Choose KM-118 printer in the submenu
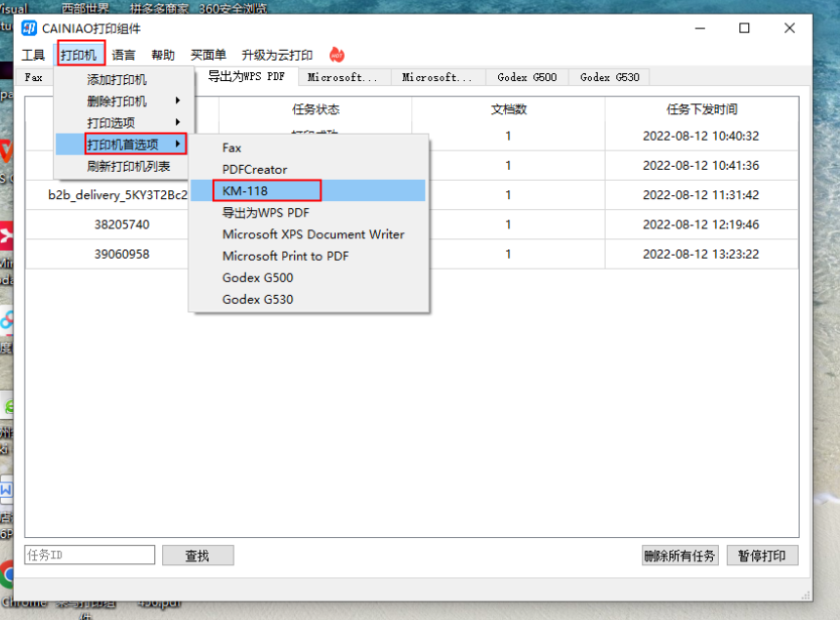The width and height of the screenshot is (840, 620). [245, 190]
